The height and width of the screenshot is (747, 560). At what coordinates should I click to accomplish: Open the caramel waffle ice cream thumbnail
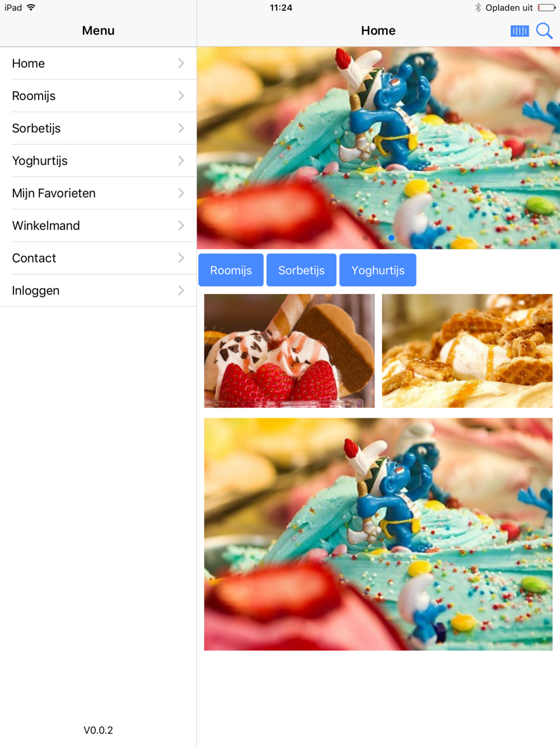pyautogui.click(x=467, y=351)
